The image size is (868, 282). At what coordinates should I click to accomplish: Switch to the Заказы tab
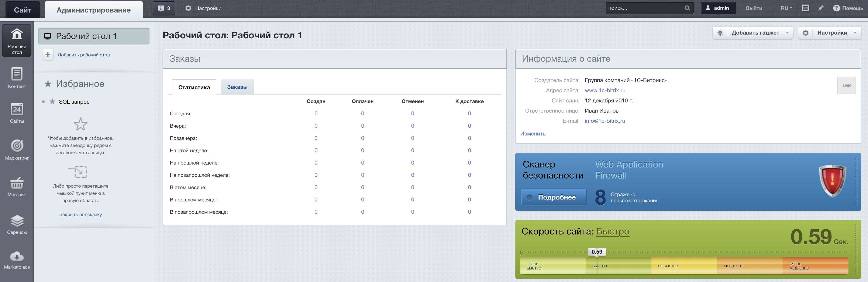[237, 87]
